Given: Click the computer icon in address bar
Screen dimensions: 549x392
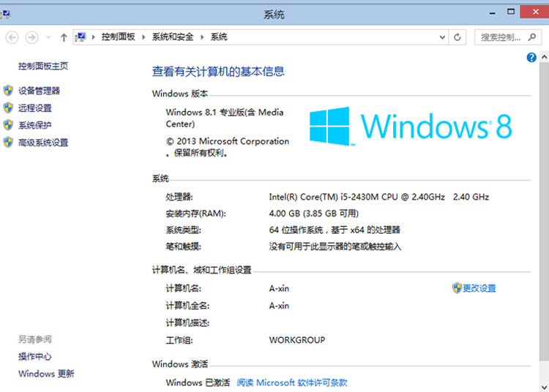Looking at the screenshot, I should [81, 37].
